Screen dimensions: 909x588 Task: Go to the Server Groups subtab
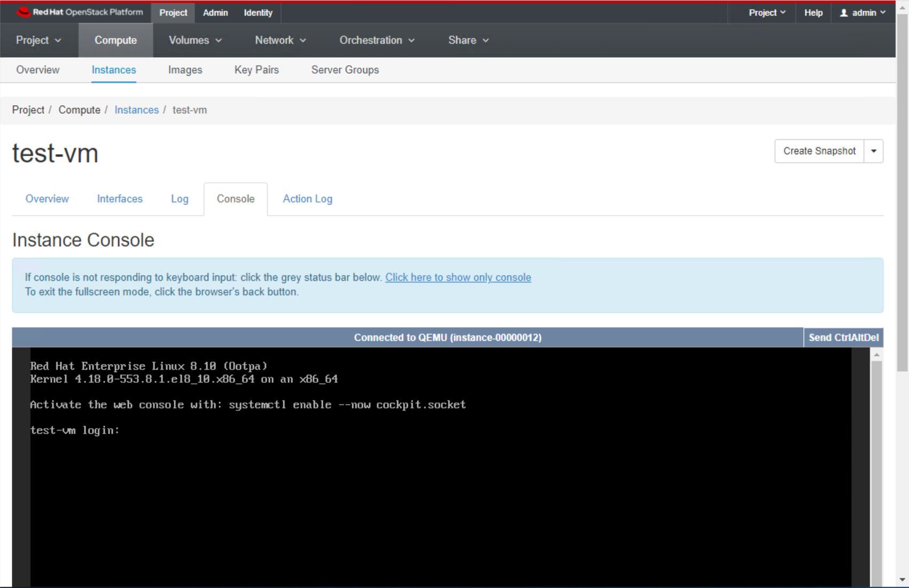click(x=345, y=70)
